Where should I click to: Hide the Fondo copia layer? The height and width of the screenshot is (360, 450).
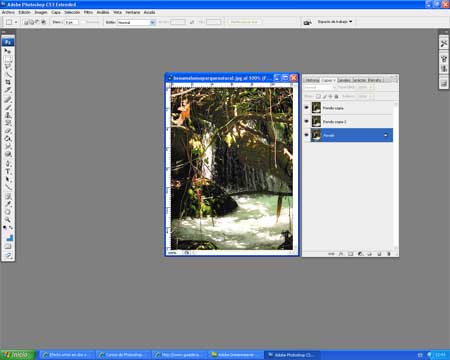tap(307, 108)
